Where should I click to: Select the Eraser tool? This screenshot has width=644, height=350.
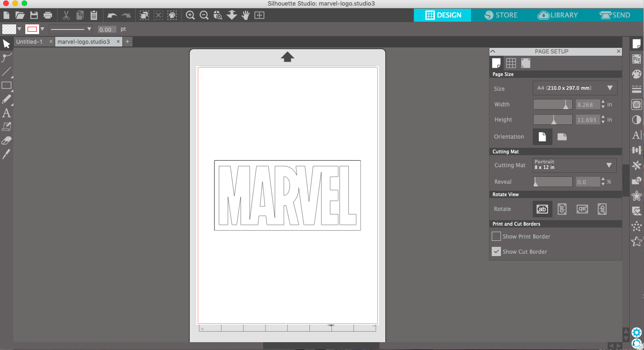(6, 140)
